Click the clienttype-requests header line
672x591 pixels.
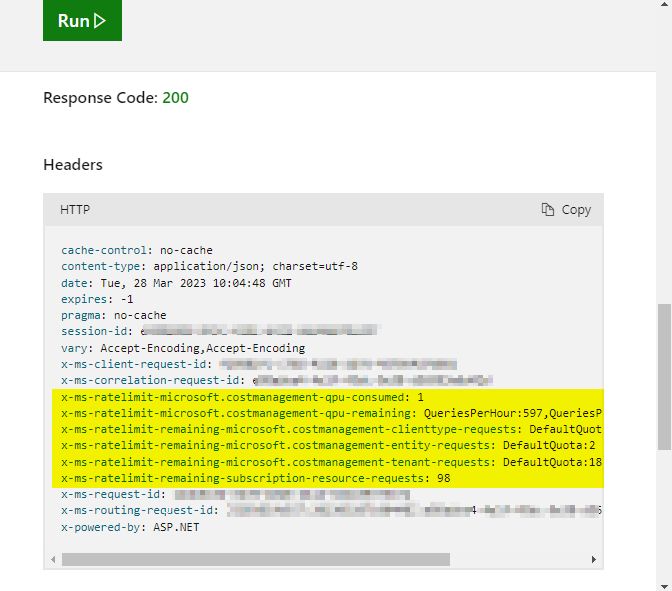tap(331, 429)
